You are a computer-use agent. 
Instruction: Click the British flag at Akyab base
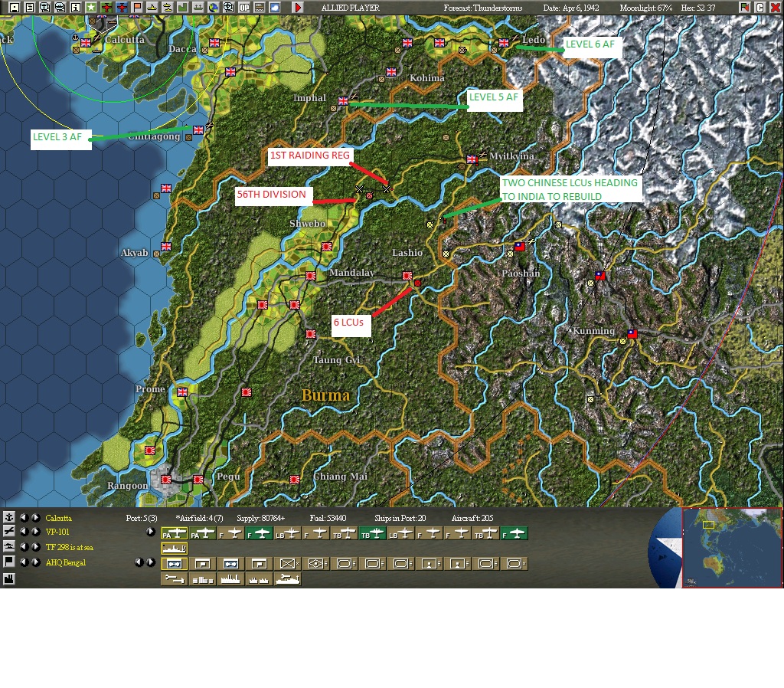(x=166, y=246)
